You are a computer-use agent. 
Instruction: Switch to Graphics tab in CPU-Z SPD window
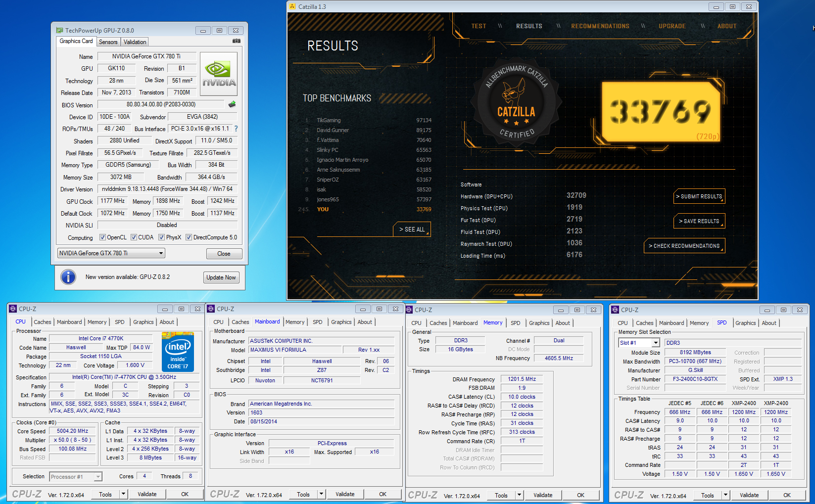[745, 323]
